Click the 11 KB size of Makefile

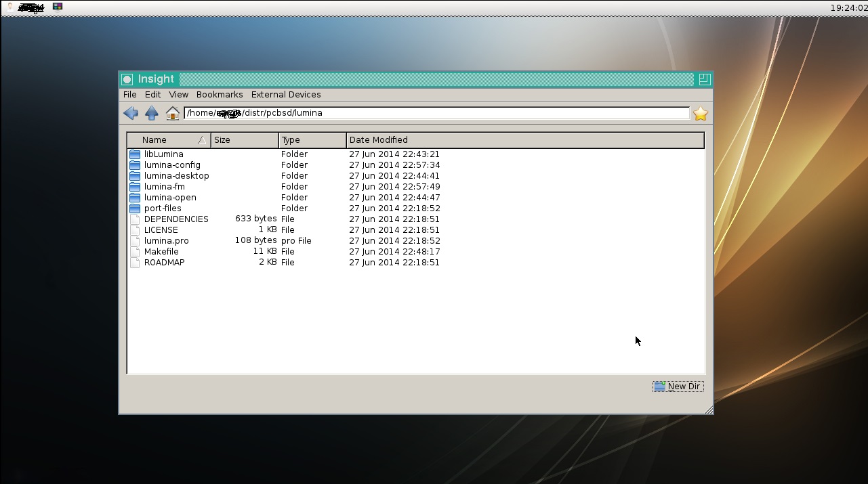pyautogui.click(x=265, y=252)
